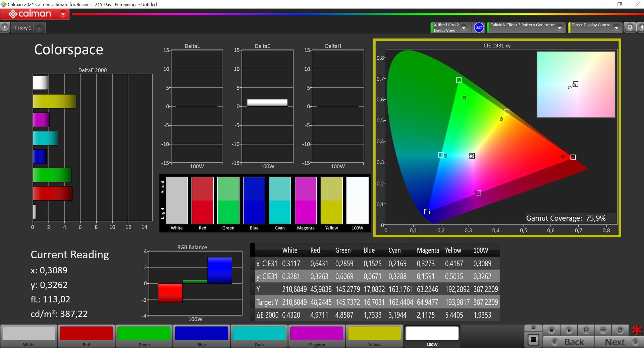Click the Back button
The height and width of the screenshot is (348, 644).
pos(569,342)
